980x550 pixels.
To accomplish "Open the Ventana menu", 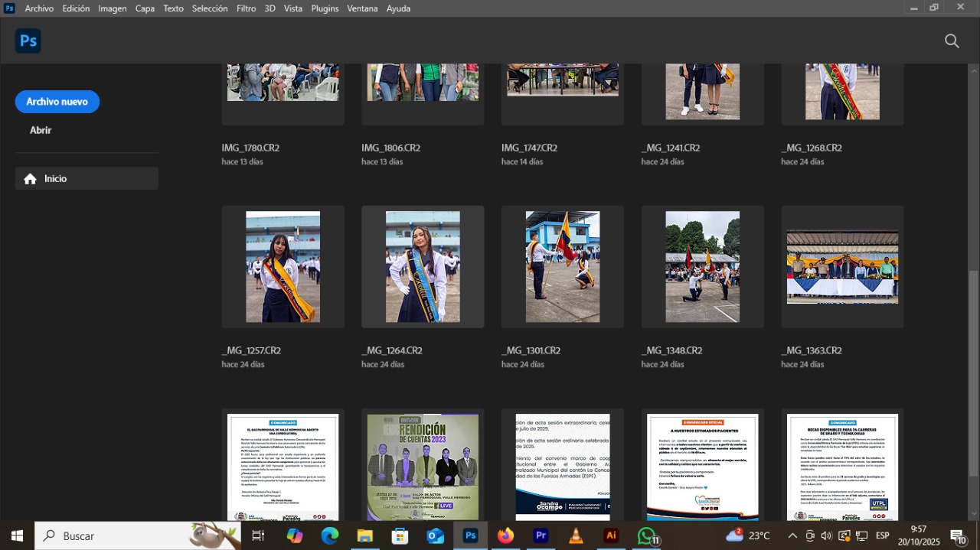I will coord(362,8).
